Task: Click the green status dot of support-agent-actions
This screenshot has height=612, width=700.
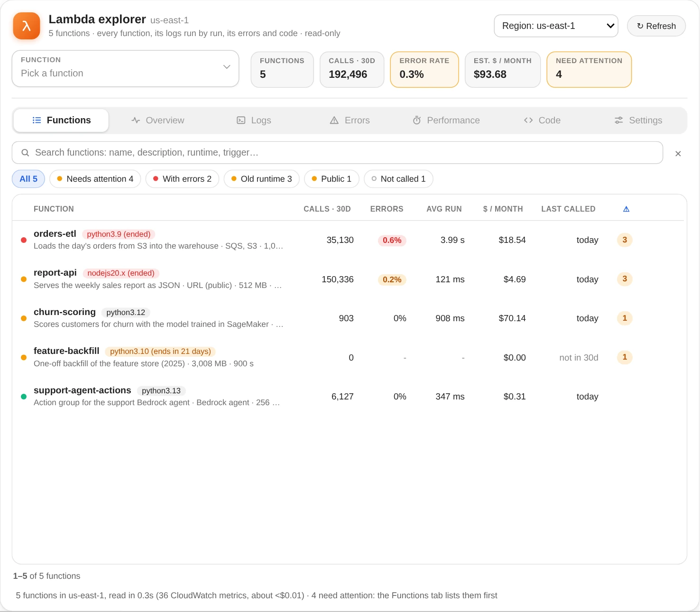Action: 24,397
